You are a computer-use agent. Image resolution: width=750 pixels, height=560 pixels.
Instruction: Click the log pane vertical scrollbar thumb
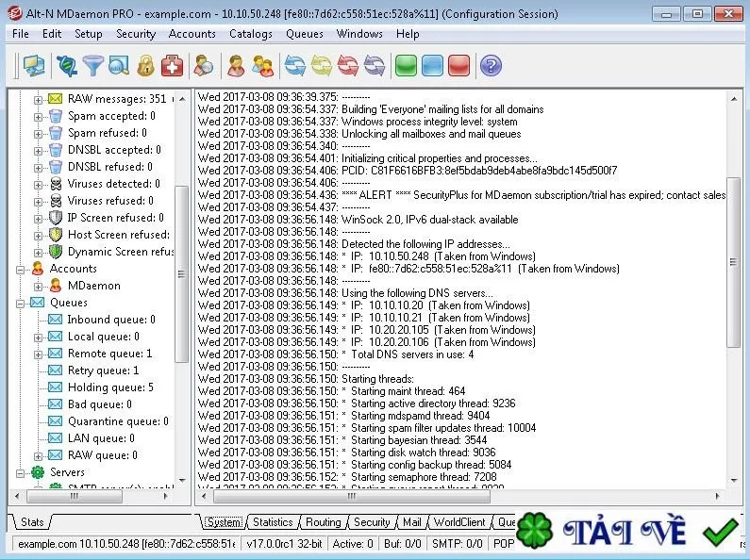[x=733, y=262]
